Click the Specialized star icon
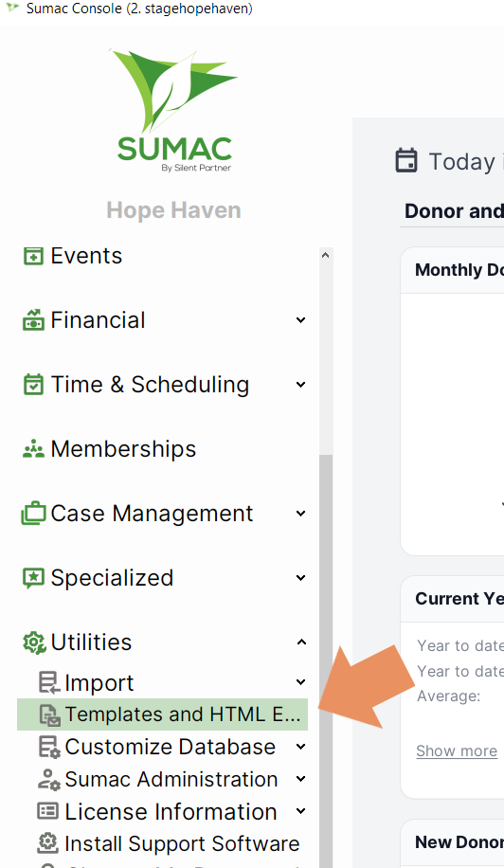Viewport: 504px width, 868px height. point(33,578)
